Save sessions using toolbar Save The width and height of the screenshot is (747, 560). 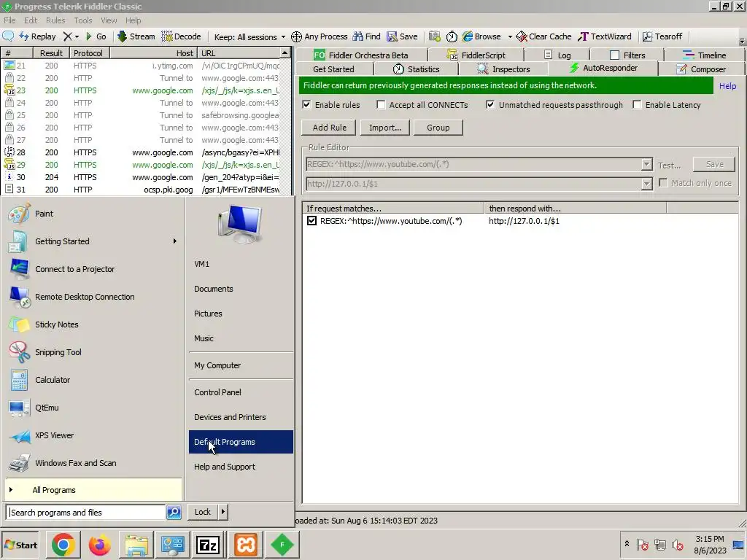coord(402,36)
